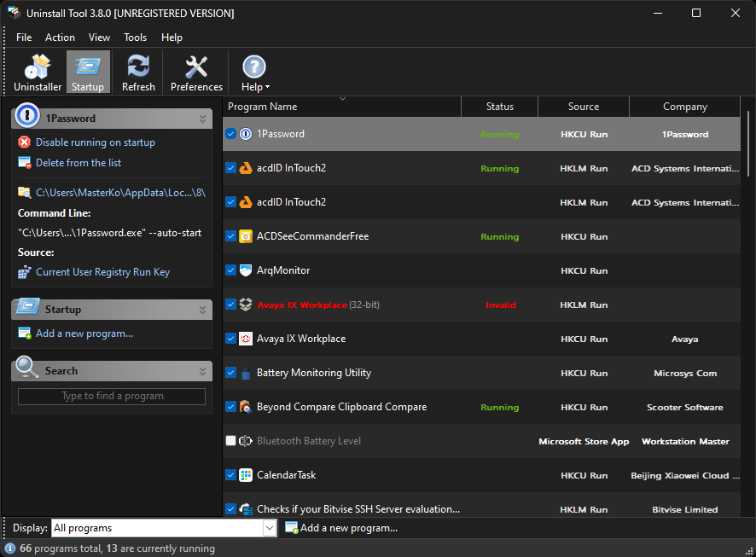
Task: Switch to the Startup toolbar button
Action: pyautogui.click(x=88, y=73)
